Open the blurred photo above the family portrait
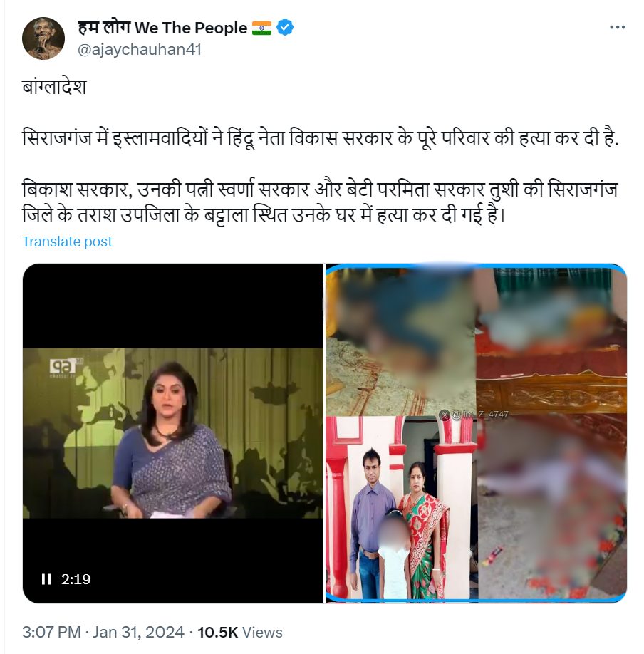 (401, 341)
